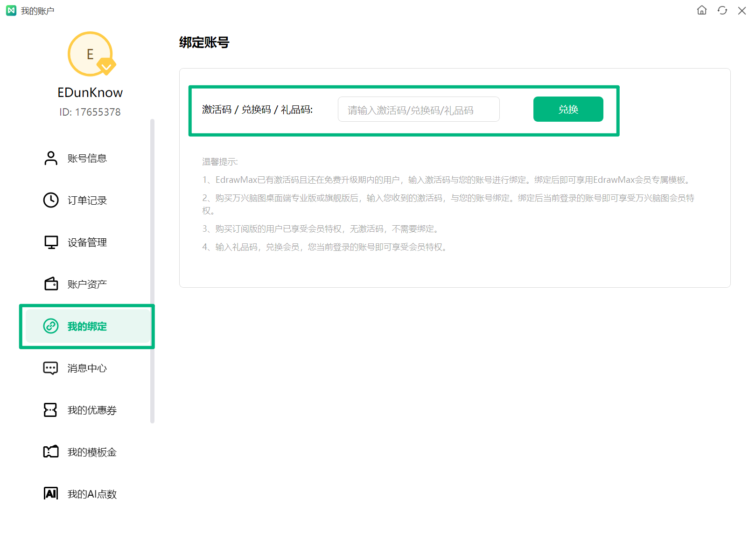Click the EDunKnow username text
The image size is (756, 533).
pyautogui.click(x=90, y=92)
